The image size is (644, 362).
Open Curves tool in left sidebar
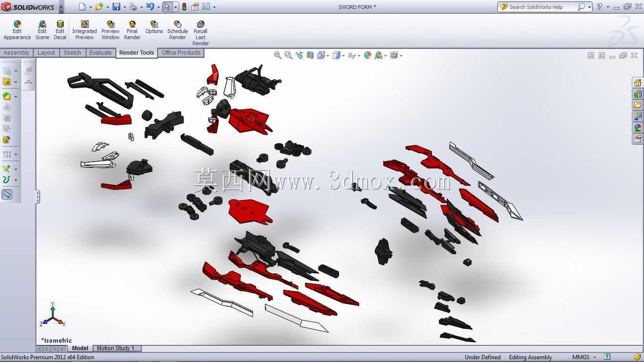point(7,180)
